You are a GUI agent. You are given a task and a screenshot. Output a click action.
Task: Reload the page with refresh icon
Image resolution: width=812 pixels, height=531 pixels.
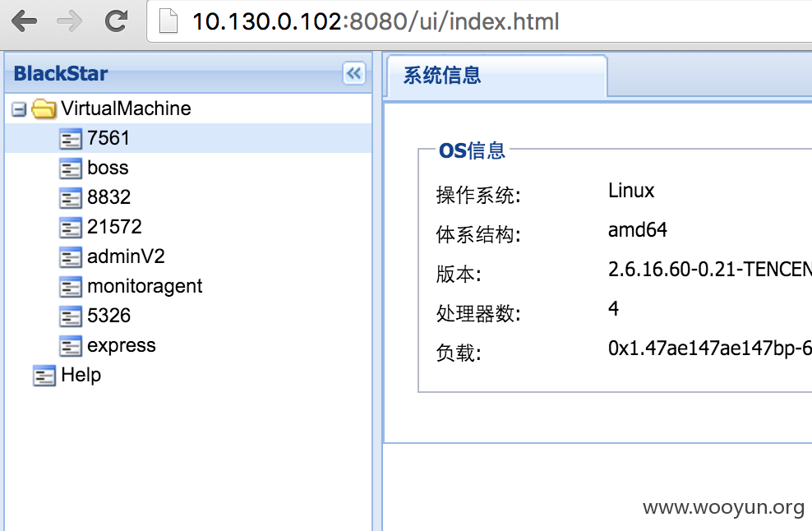point(116,21)
